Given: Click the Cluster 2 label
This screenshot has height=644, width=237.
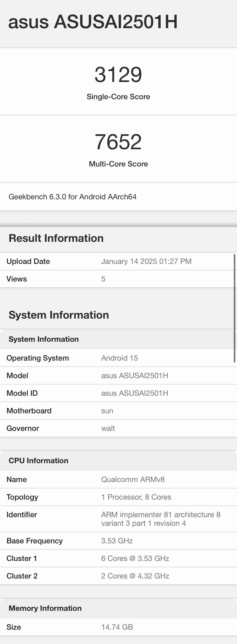Looking at the screenshot, I should 22,576.
